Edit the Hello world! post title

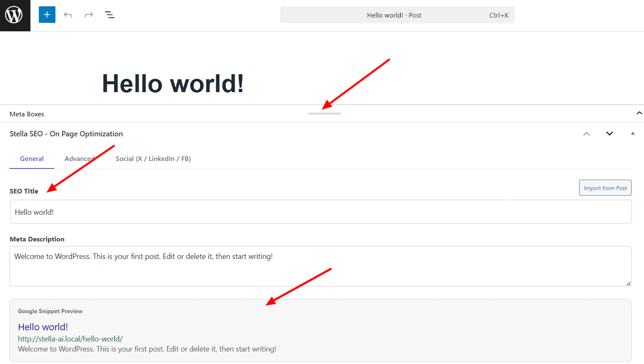click(173, 83)
